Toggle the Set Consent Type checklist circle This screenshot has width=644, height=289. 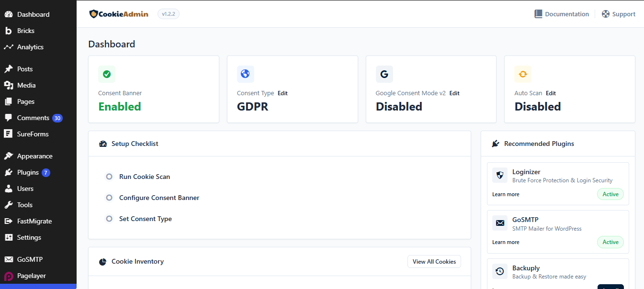coord(109,219)
